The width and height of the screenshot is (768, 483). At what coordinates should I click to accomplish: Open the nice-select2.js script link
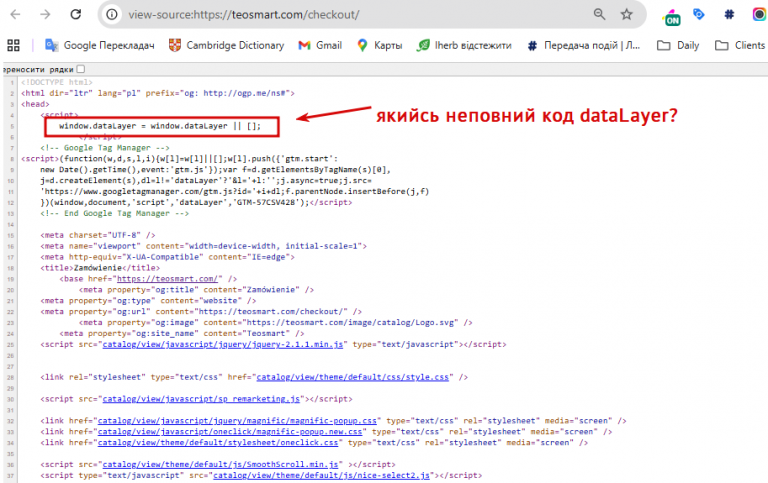pyautogui.click(x=321, y=475)
